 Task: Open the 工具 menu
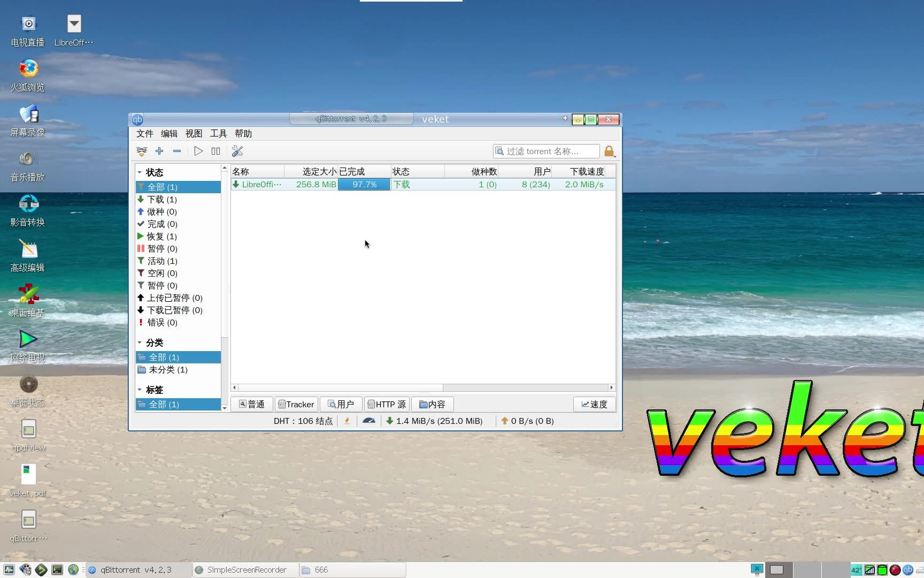[218, 134]
